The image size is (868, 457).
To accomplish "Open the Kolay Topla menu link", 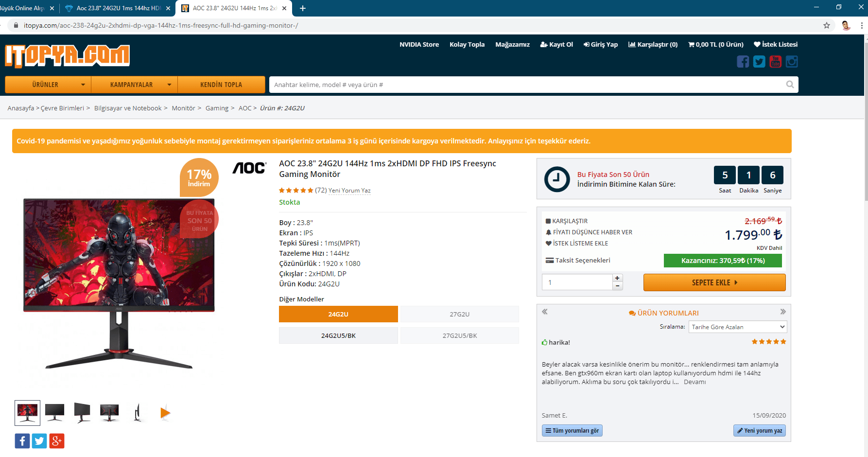I will coord(467,44).
